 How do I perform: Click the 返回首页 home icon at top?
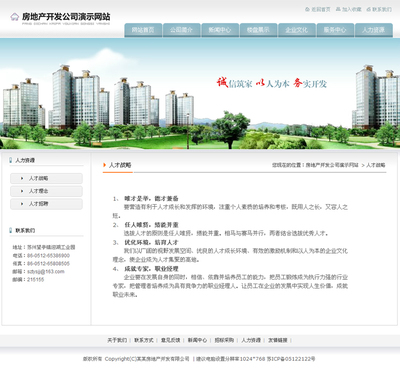pos(307,9)
